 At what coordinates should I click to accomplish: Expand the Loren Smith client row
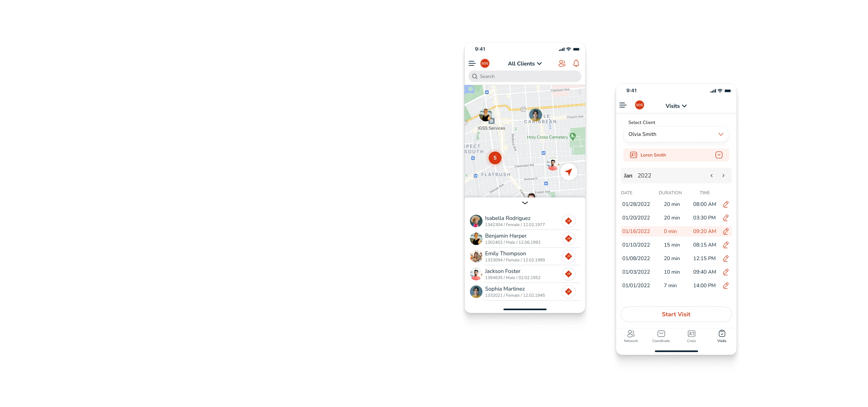[720, 155]
